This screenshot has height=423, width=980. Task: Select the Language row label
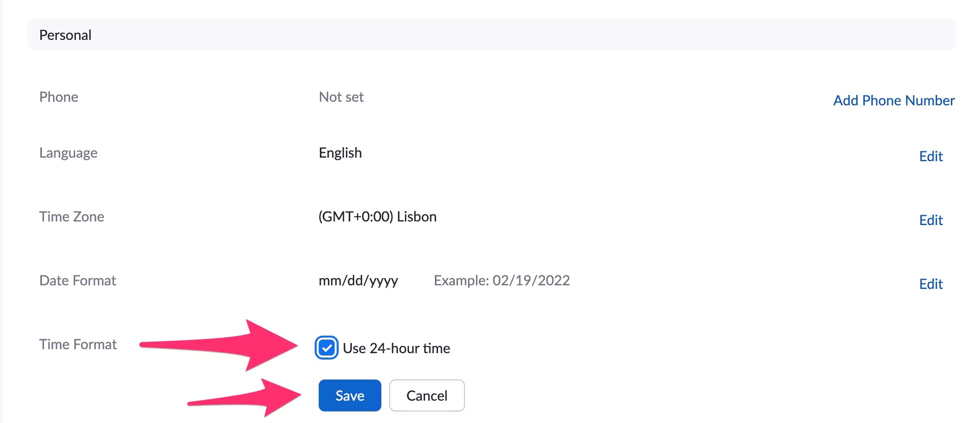(68, 153)
